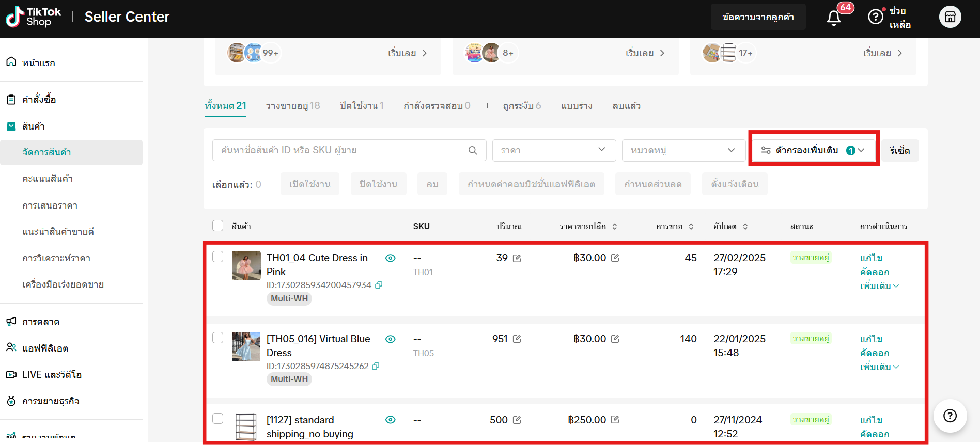Viewport: 980px width, 445px height.
Task: Click the orders clipboard icon beside คำสั่งซื้อ
Action: click(x=11, y=99)
